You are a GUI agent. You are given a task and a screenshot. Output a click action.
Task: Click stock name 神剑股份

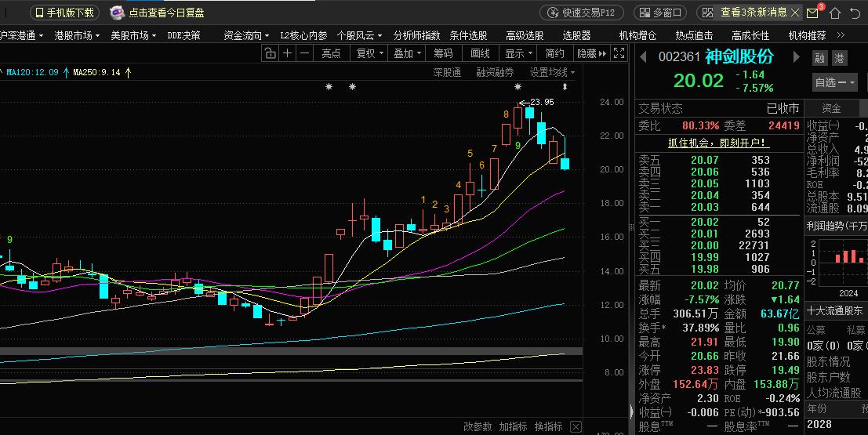(739, 57)
